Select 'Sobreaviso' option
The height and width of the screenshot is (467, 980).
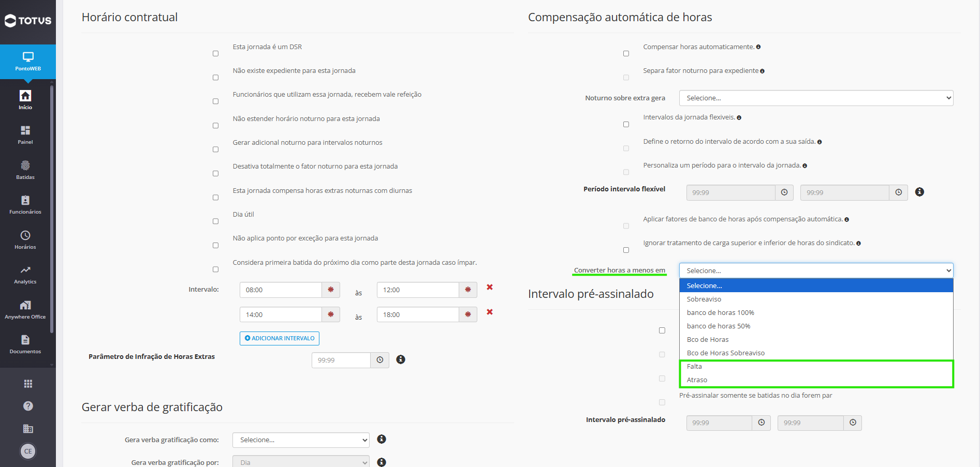point(816,299)
